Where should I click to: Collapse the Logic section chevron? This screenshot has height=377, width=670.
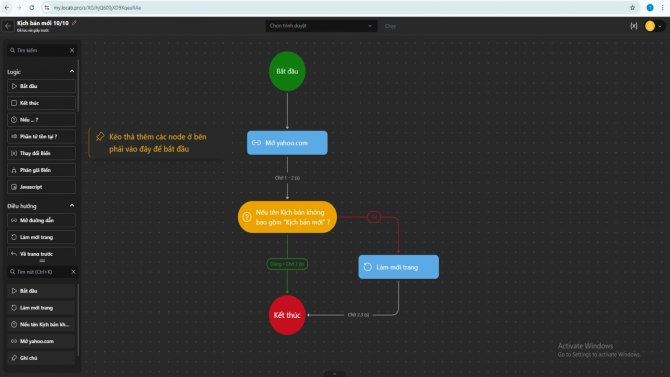pyautogui.click(x=72, y=71)
